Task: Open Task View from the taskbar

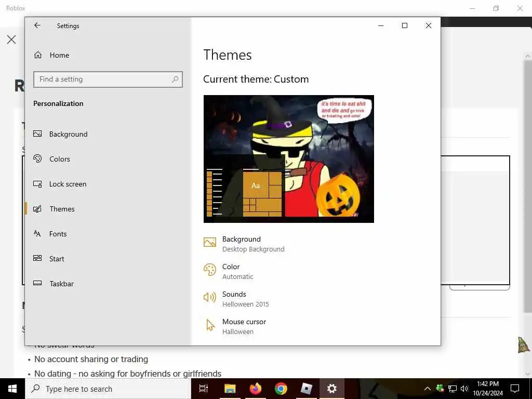Action: click(204, 389)
